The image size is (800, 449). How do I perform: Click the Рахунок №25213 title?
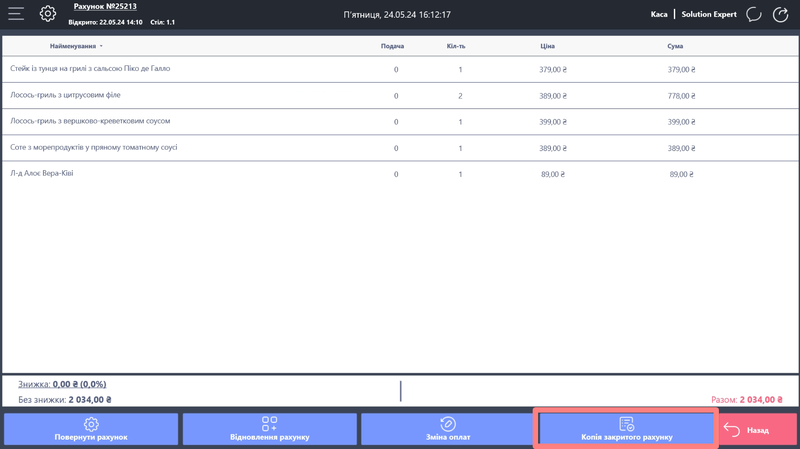click(105, 7)
